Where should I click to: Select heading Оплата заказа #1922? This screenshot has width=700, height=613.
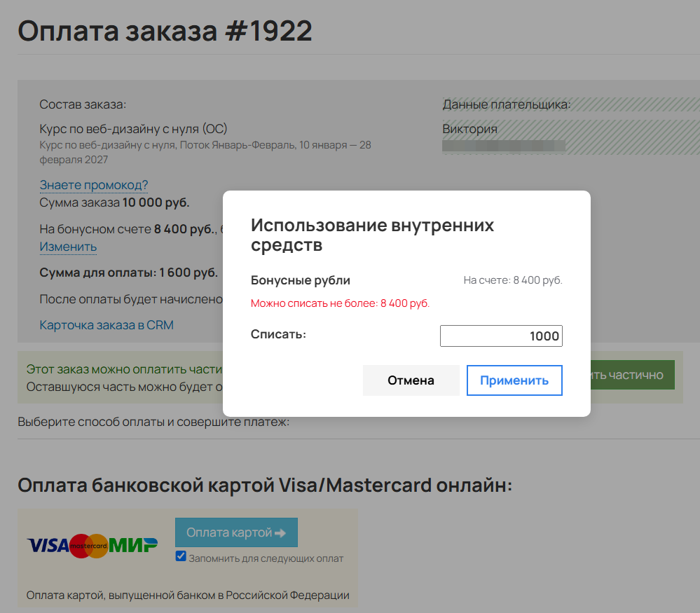coord(165,31)
